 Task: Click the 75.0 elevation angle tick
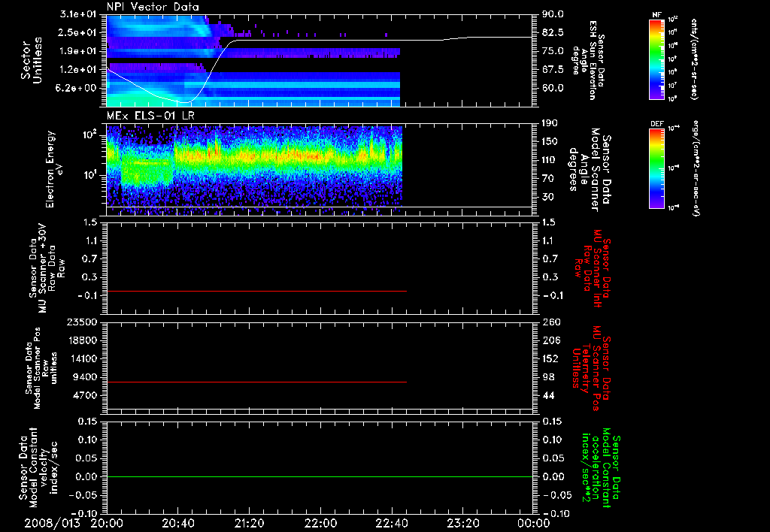coord(553,51)
